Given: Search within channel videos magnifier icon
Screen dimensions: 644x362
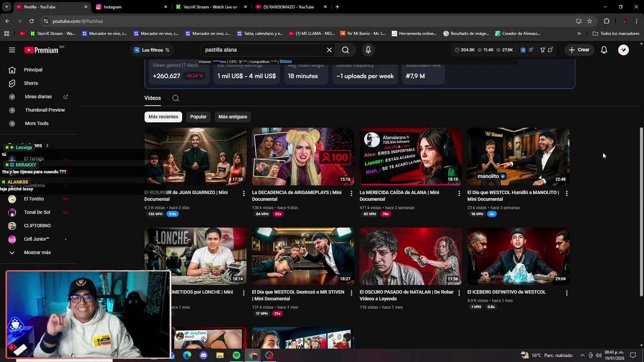Looking at the screenshot, I should pyautogui.click(x=176, y=98).
